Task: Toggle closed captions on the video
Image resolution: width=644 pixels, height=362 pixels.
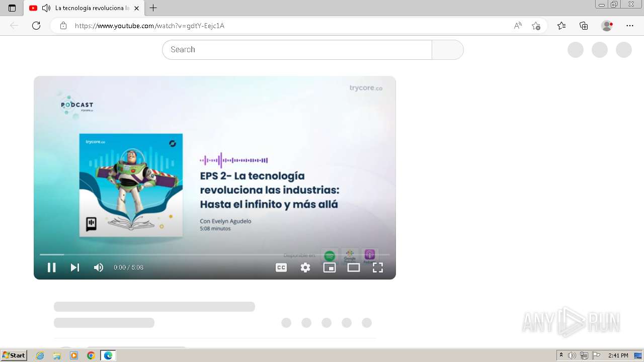Action: pyautogui.click(x=281, y=267)
